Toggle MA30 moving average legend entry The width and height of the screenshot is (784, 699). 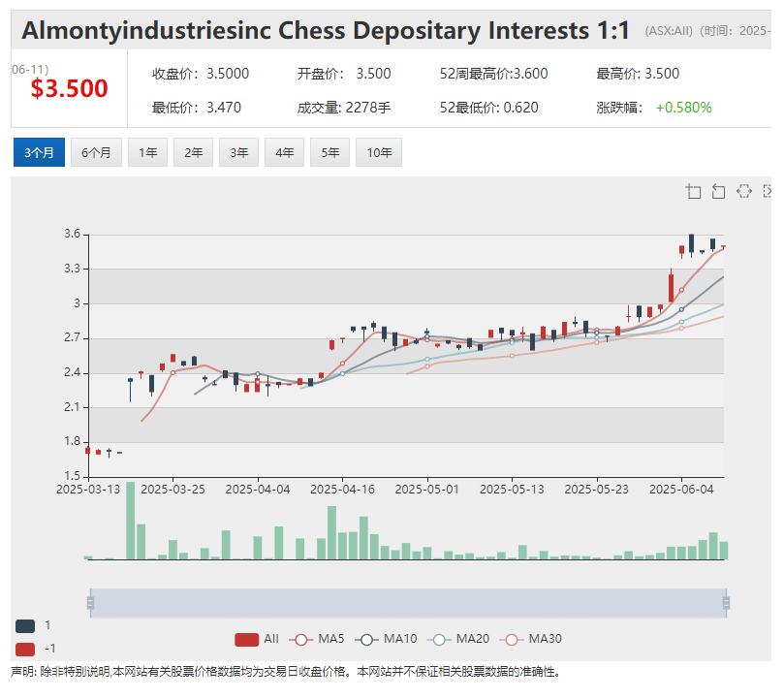(x=530, y=639)
